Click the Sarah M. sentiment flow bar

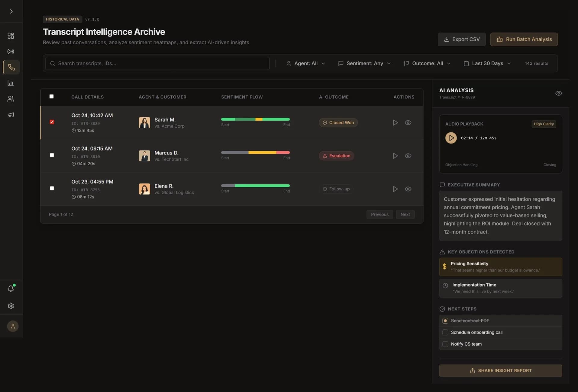pos(255,119)
